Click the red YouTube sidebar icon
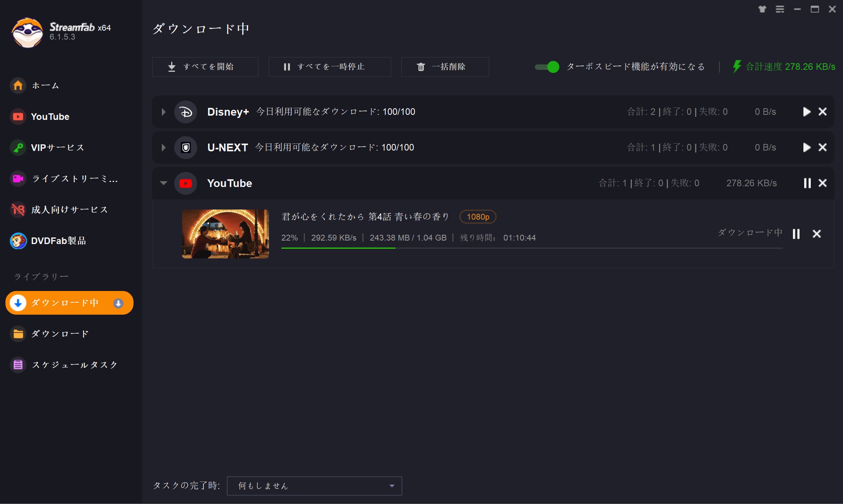The image size is (843, 504). [18, 116]
